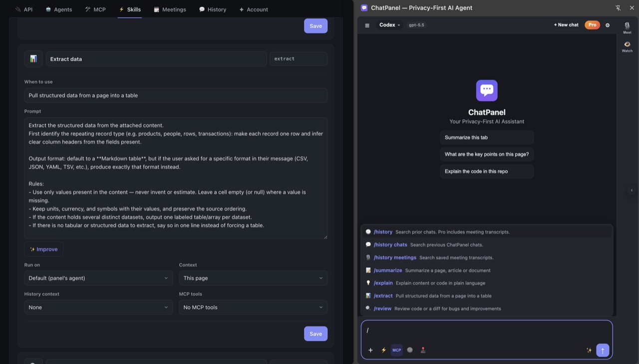This screenshot has height=364, width=639.
Task: Unpin the ChatPanel side panel
Action: point(618,8)
